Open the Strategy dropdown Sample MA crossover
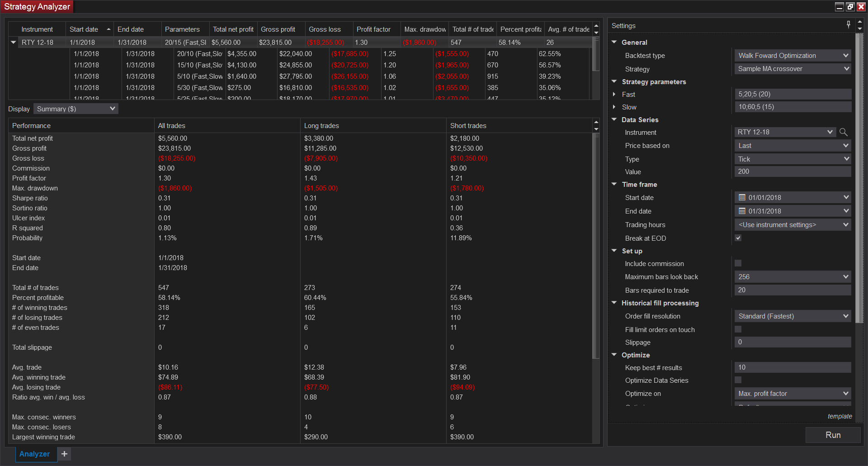The height and width of the screenshot is (466, 868). [x=793, y=69]
